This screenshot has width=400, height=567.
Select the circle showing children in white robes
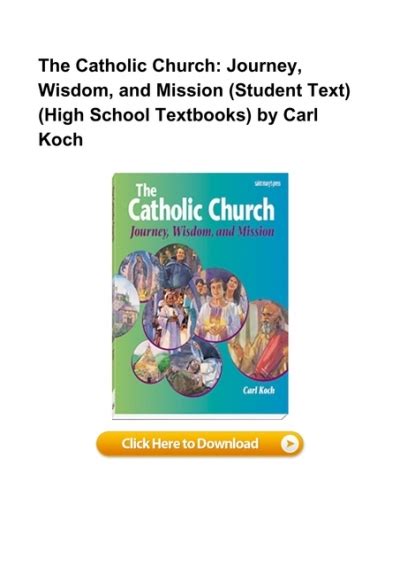[169, 319]
